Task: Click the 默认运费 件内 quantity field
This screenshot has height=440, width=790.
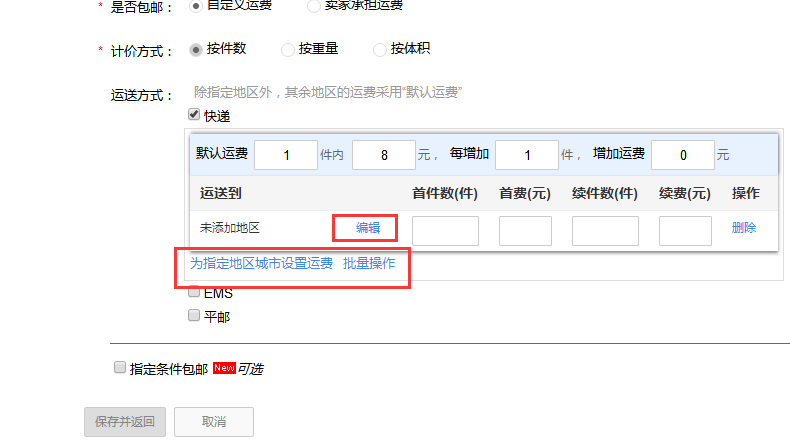Action: [x=286, y=155]
